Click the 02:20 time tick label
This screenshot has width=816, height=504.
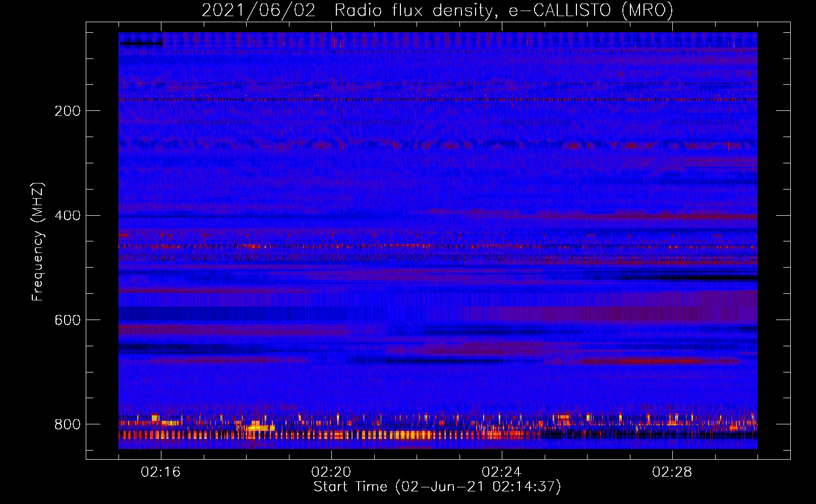[x=331, y=472]
